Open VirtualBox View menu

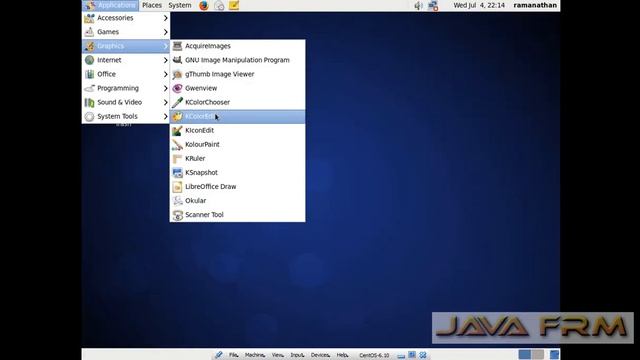pyautogui.click(x=278, y=355)
